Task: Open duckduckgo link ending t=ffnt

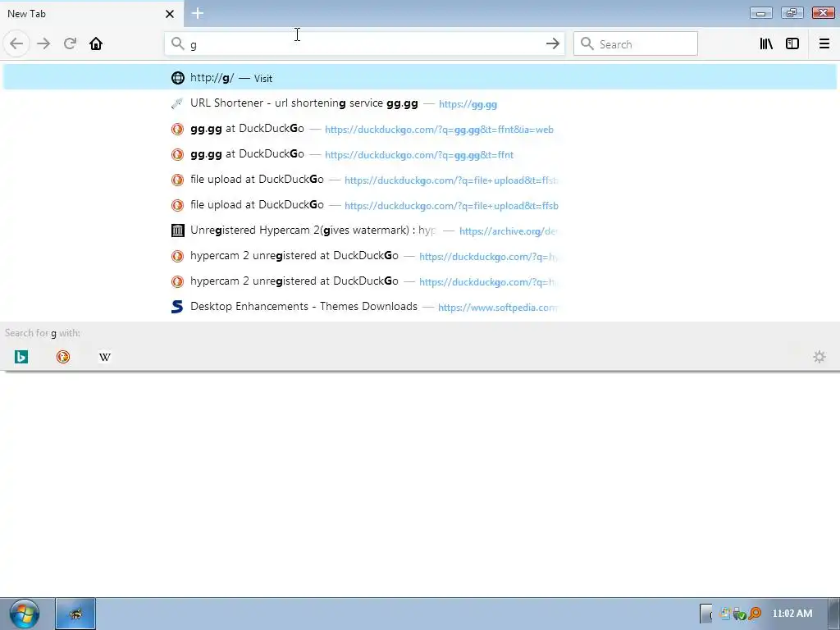Action: (419, 155)
